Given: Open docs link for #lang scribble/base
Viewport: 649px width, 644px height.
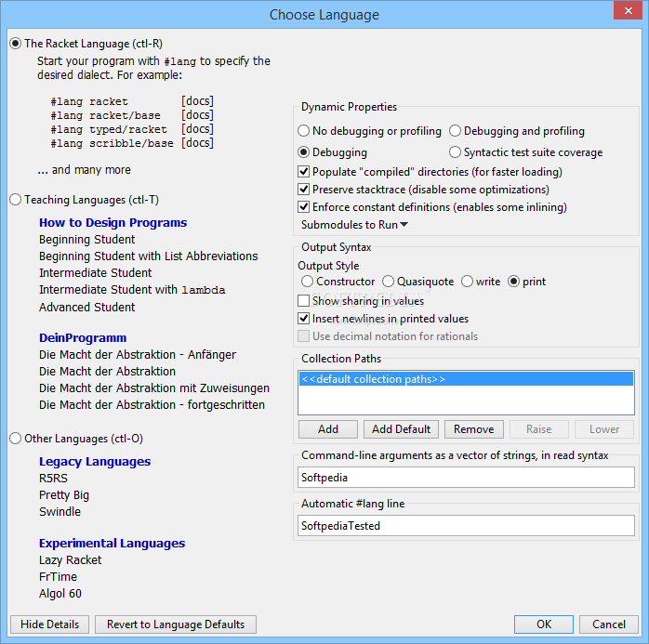Looking at the screenshot, I should click(197, 143).
